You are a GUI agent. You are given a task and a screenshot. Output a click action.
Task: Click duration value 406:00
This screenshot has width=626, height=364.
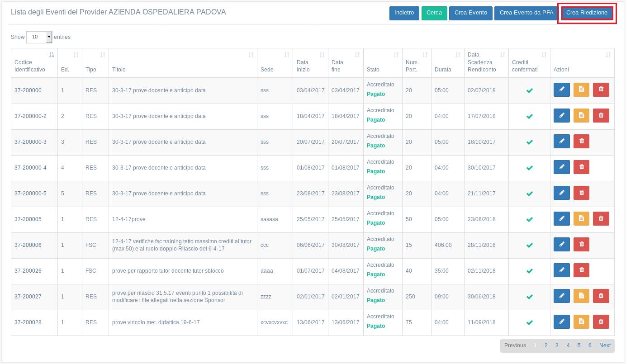443,245
